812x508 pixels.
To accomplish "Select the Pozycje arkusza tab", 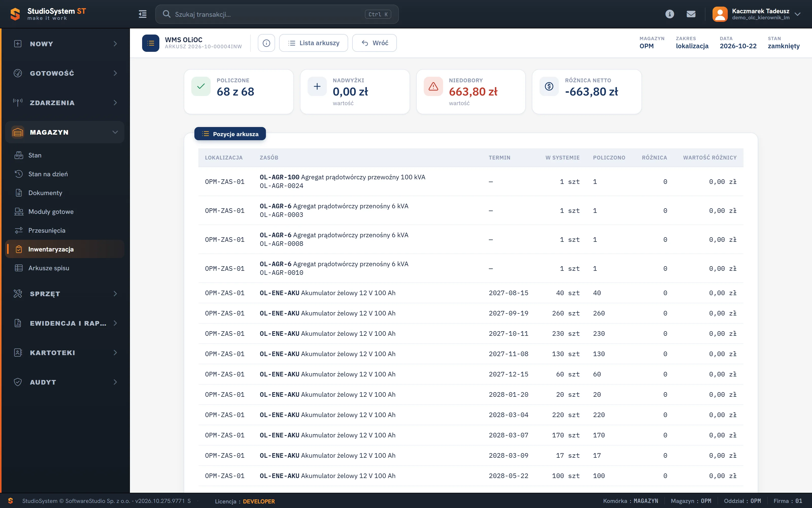I will point(230,134).
